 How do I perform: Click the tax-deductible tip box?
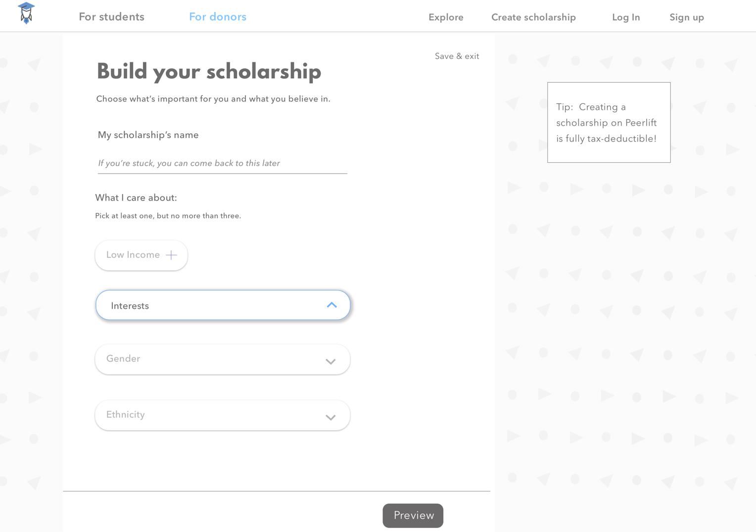pos(609,122)
